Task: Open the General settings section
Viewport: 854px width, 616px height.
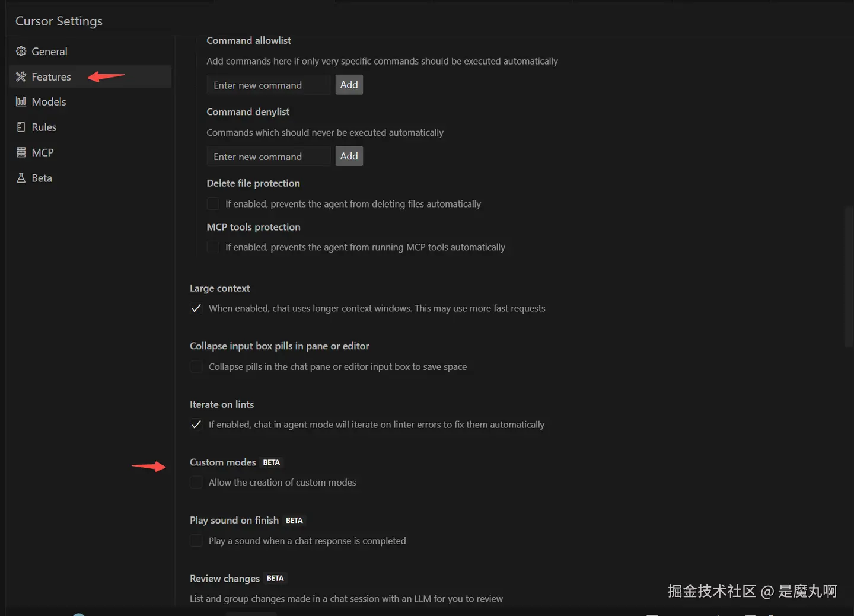Action: tap(90, 52)
